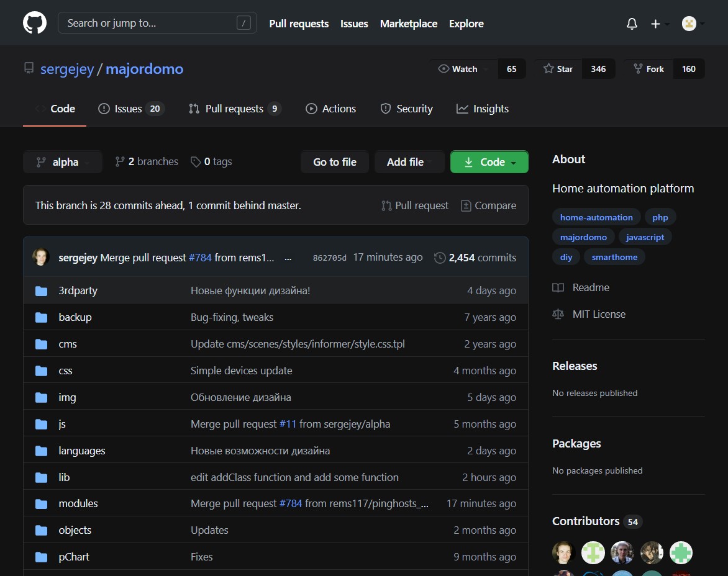Open the Actions tab

pyautogui.click(x=331, y=109)
